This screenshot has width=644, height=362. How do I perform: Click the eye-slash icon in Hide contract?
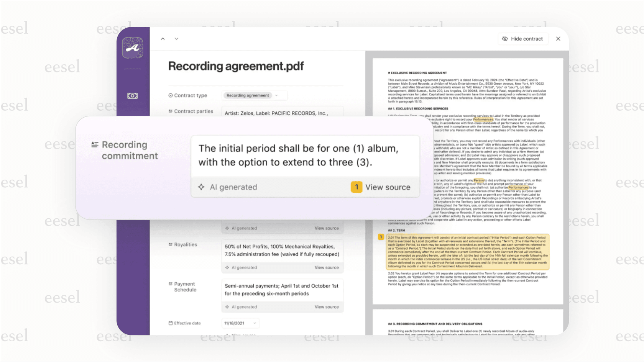505,39
